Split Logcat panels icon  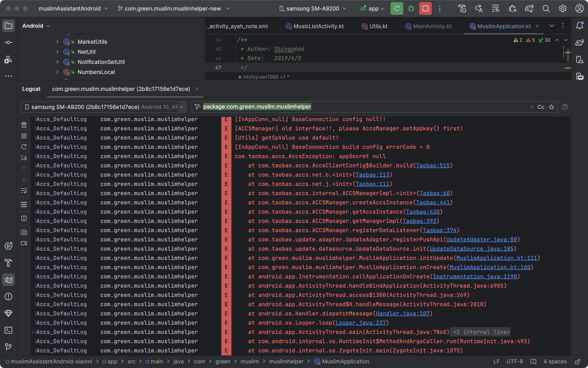(24, 218)
